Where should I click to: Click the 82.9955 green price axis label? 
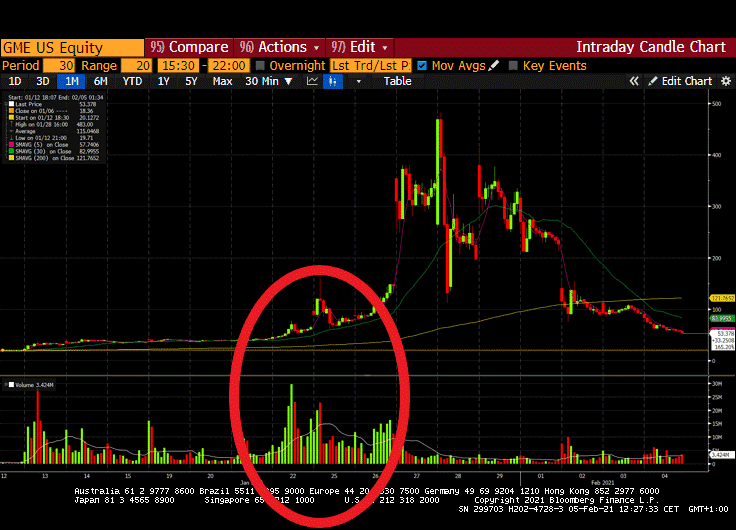pyautogui.click(x=722, y=318)
